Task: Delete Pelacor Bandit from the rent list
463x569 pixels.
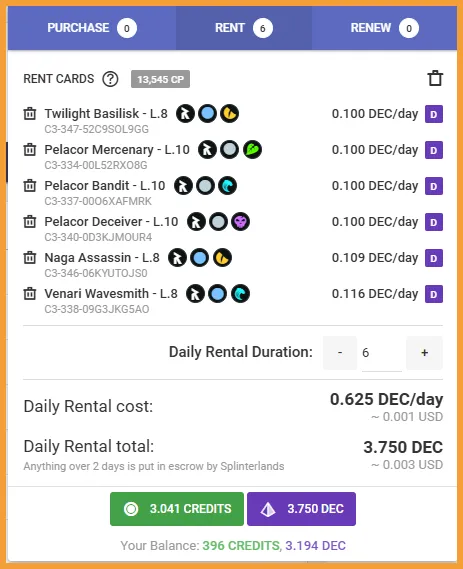Action: click(30, 185)
